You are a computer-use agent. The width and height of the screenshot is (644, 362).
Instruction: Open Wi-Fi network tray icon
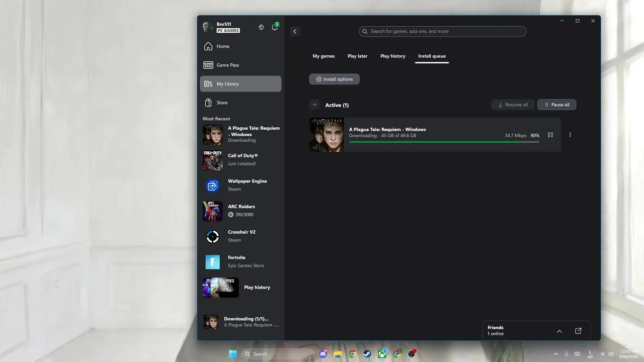tap(603, 354)
